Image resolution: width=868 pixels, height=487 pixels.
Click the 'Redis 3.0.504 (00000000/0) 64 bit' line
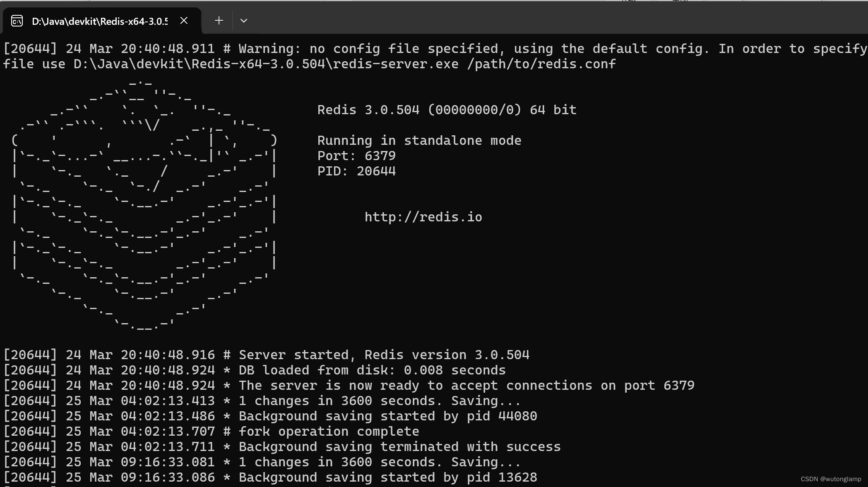pos(447,110)
